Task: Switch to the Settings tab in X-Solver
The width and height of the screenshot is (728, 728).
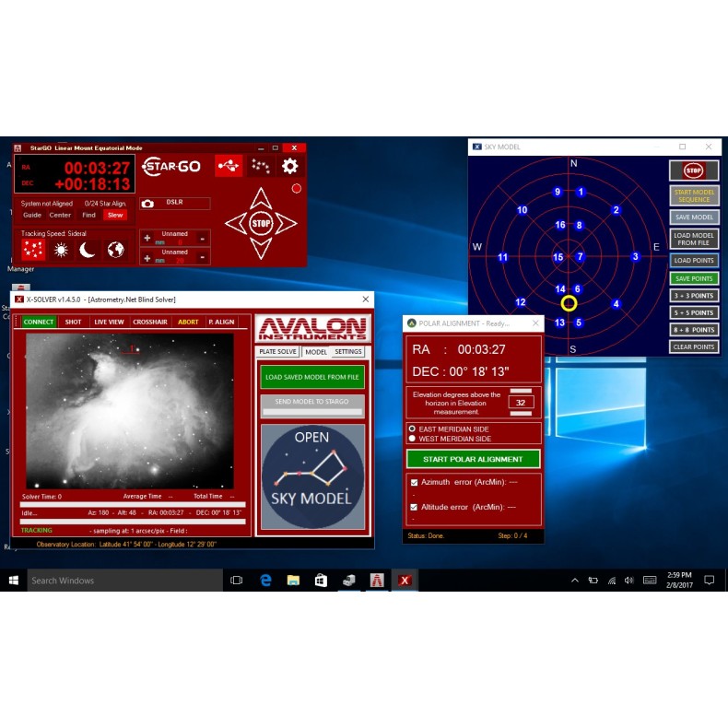Action: [347, 352]
